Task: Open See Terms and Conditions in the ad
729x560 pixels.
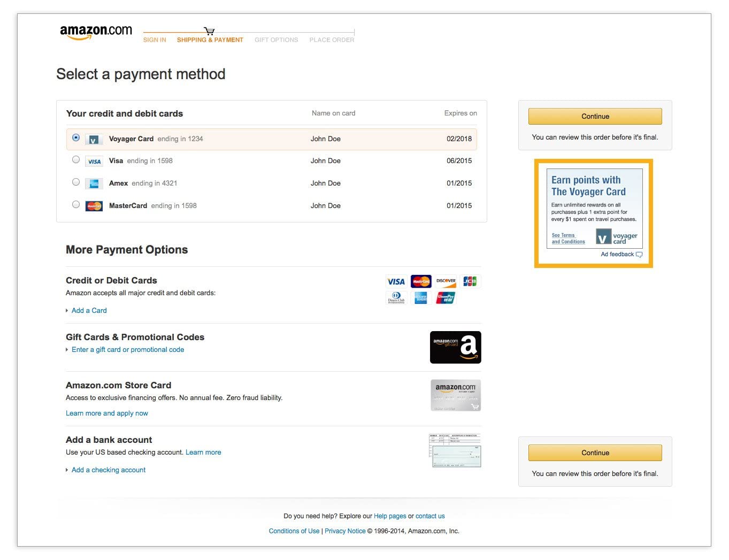Action: click(x=568, y=239)
